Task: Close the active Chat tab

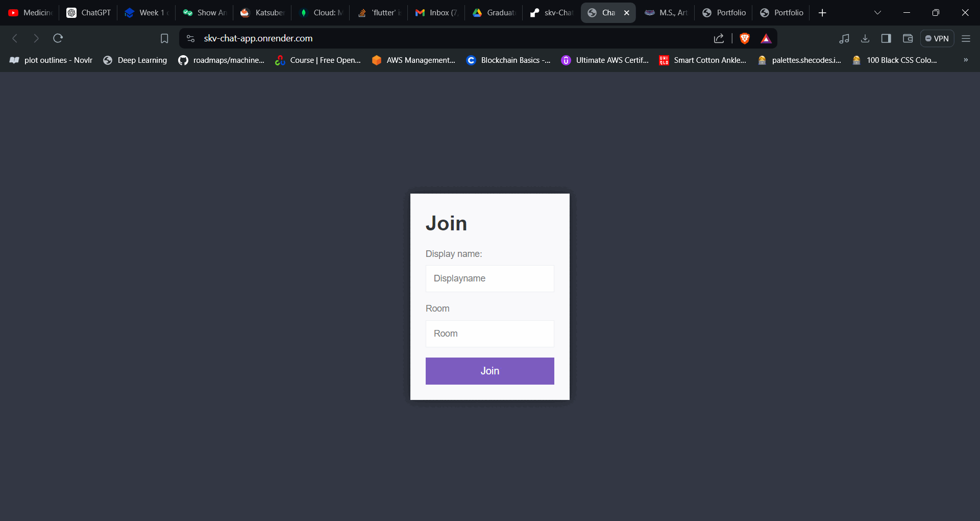Action: [626, 13]
